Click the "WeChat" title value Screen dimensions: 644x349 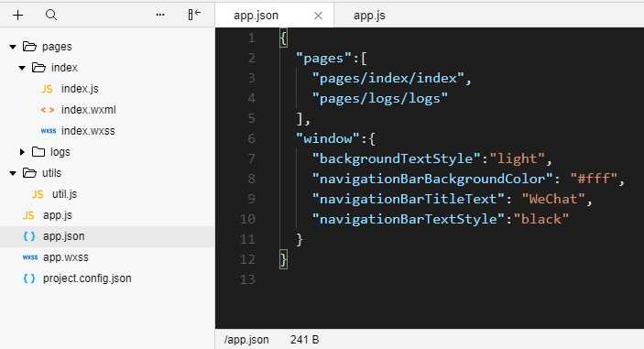pyautogui.click(x=553, y=199)
